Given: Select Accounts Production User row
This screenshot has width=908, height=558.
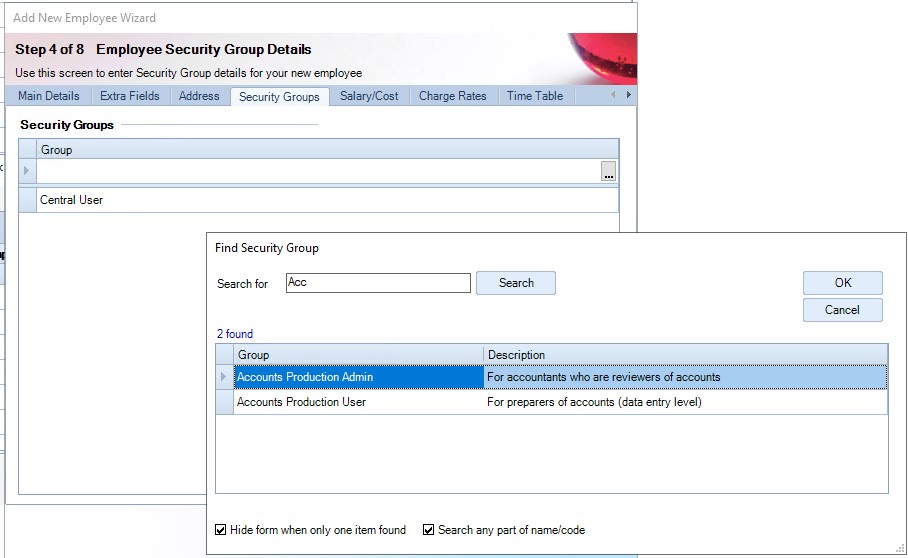Looking at the screenshot, I should coord(551,402).
